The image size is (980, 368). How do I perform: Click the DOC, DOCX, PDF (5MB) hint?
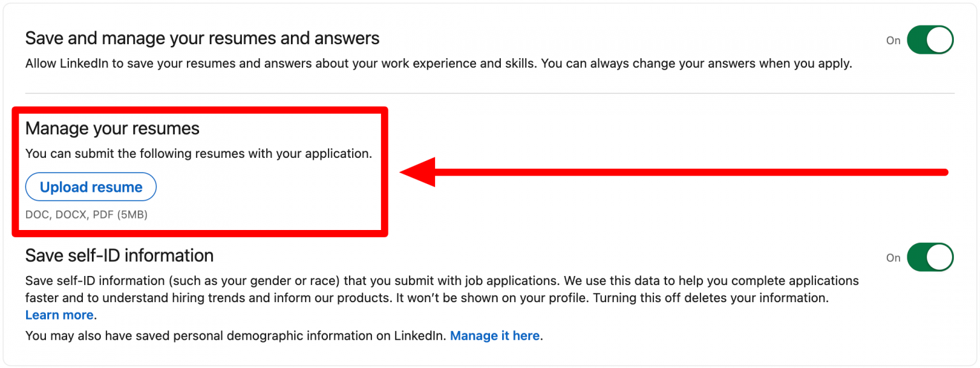[x=86, y=215]
